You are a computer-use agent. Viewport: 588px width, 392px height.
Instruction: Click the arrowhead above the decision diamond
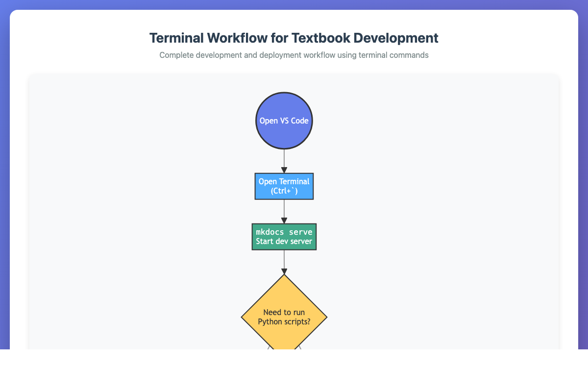pos(284,271)
